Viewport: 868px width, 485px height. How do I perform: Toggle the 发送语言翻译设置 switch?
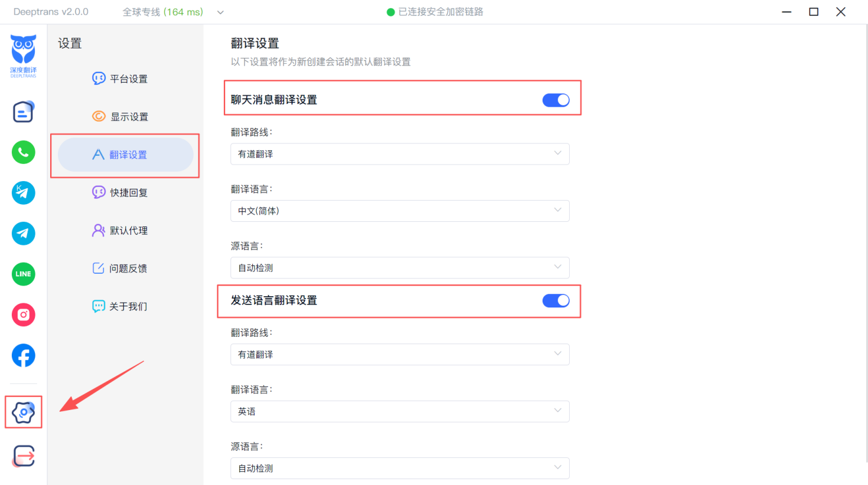point(556,301)
